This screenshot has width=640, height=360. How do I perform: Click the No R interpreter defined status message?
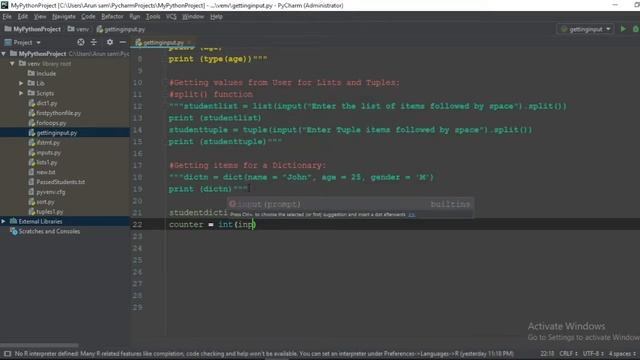point(264,353)
